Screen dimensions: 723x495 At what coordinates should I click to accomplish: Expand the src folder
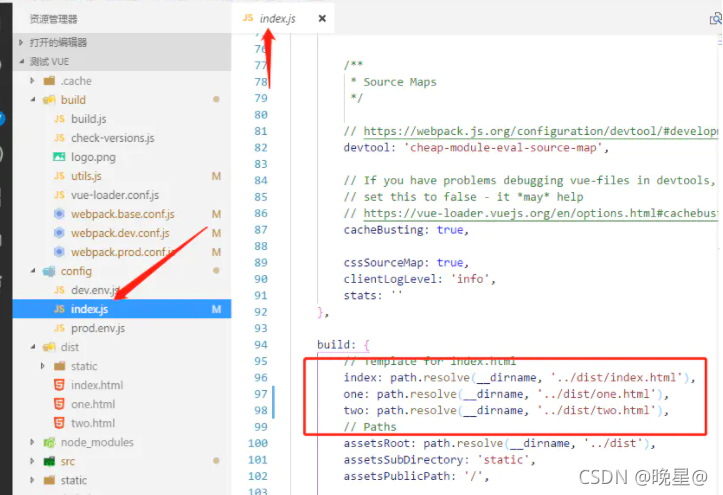pyautogui.click(x=32, y=461)
